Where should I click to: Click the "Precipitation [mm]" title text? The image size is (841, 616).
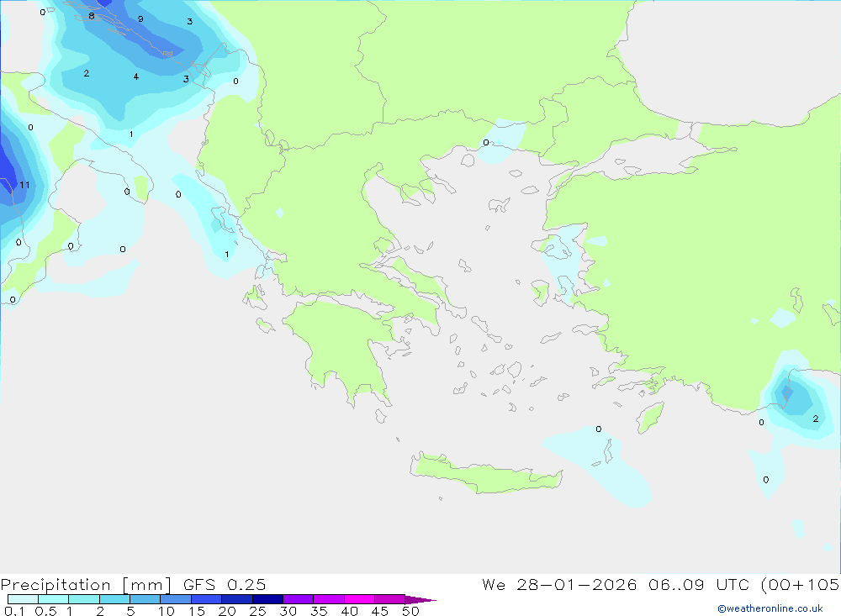(x=86, y=585)
